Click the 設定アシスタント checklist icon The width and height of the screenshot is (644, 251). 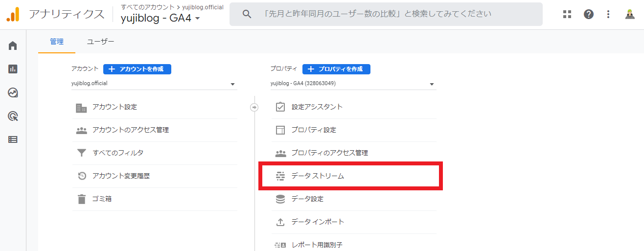coord(280,107)
